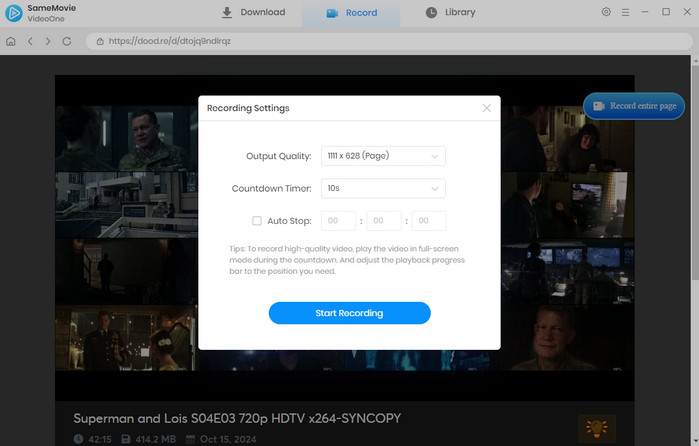This screenshot has height=446, width=699.
Task: Click the Auto Stop hours field
Action: 338,221
